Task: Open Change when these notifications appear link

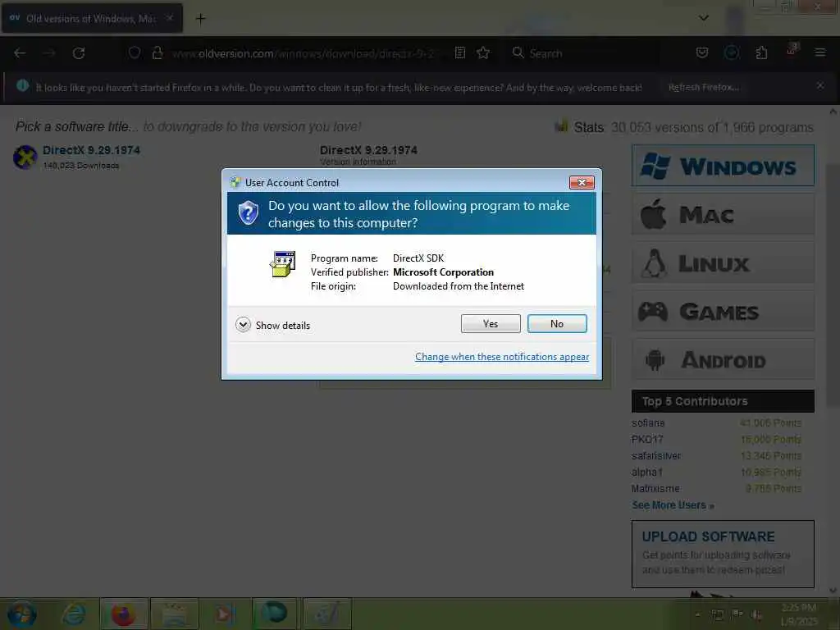Action: (x=502, y=357)
